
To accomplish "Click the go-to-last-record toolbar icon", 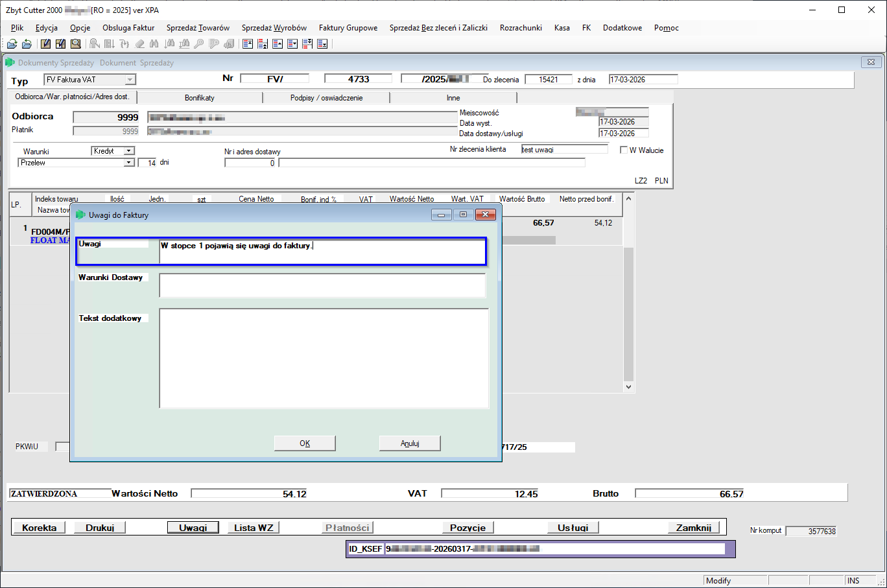I will 322,43.
